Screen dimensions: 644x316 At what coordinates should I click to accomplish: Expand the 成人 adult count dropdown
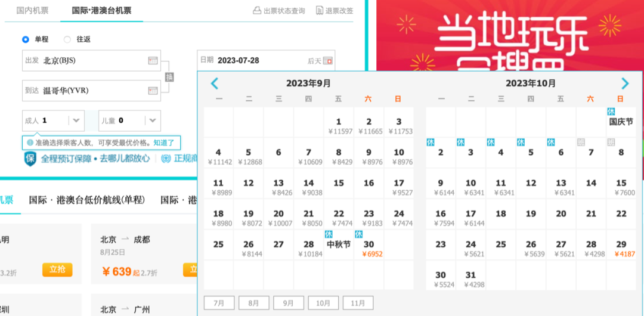[x=76, y=120]
